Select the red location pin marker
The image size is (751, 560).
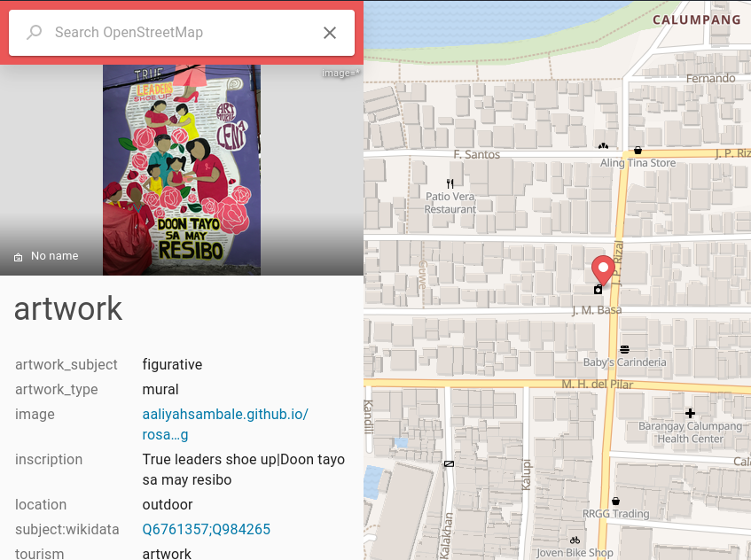pos(603,270)
